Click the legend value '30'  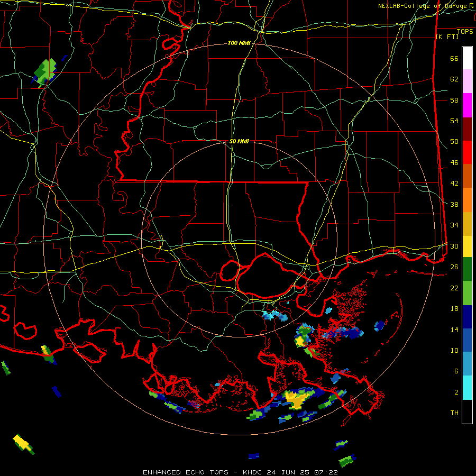(454, 246)
